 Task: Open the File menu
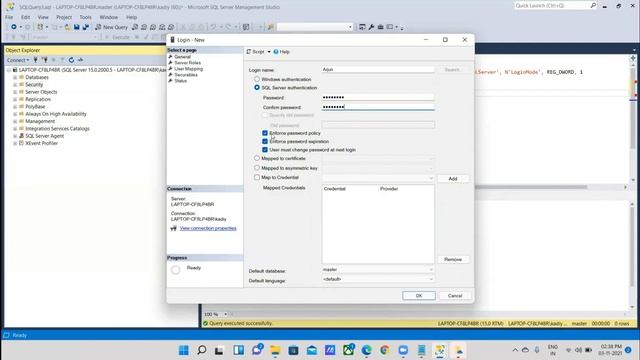(9, 17)
